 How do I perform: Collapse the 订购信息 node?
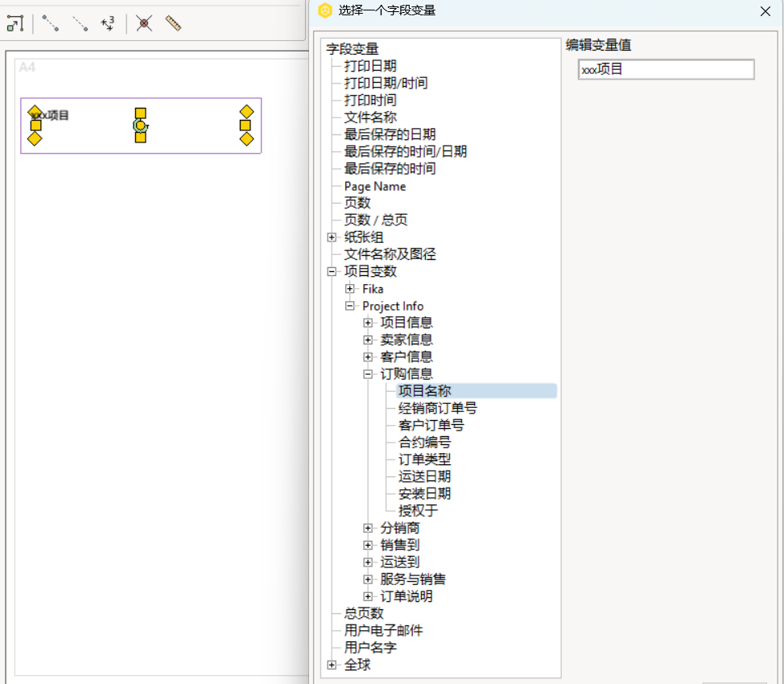tap(368, 374)
